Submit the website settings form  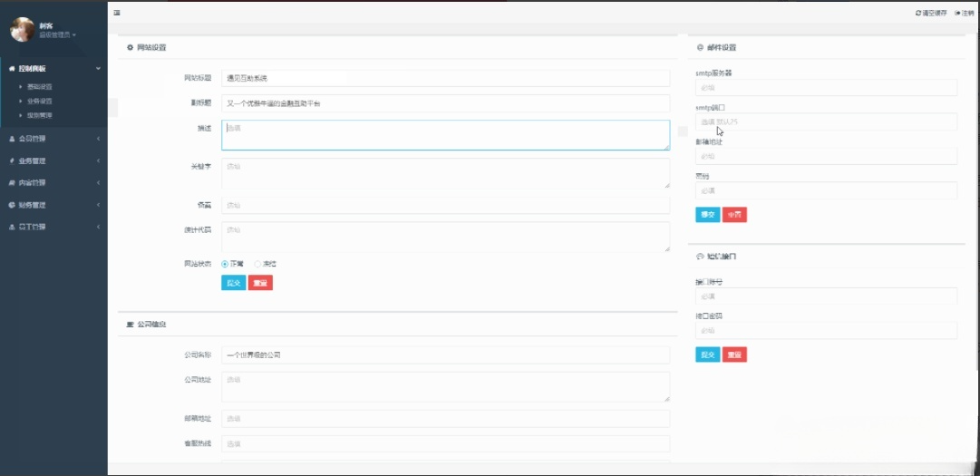click(x=233, y=283)
